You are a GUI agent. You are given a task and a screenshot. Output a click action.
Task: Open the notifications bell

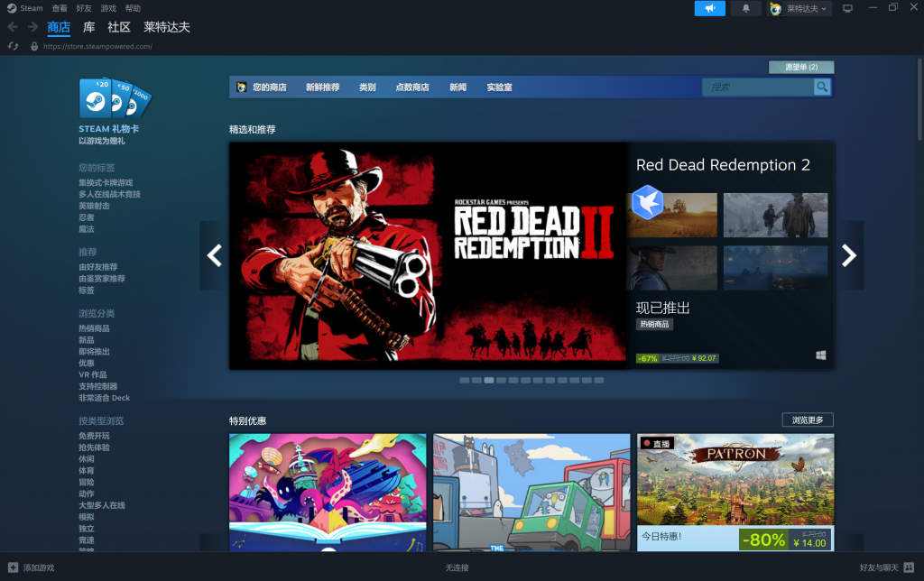745,8
